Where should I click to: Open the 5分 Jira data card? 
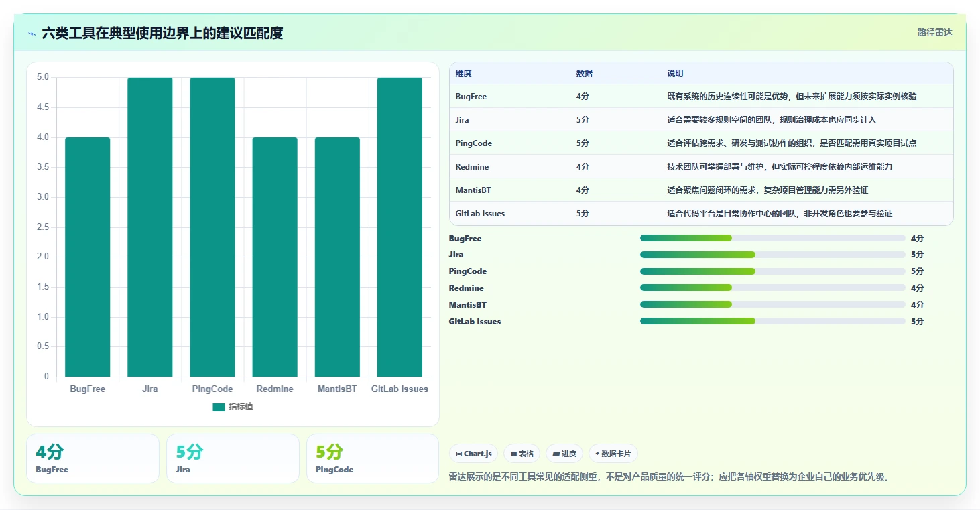pyautogui.click(x=233, y=458)
